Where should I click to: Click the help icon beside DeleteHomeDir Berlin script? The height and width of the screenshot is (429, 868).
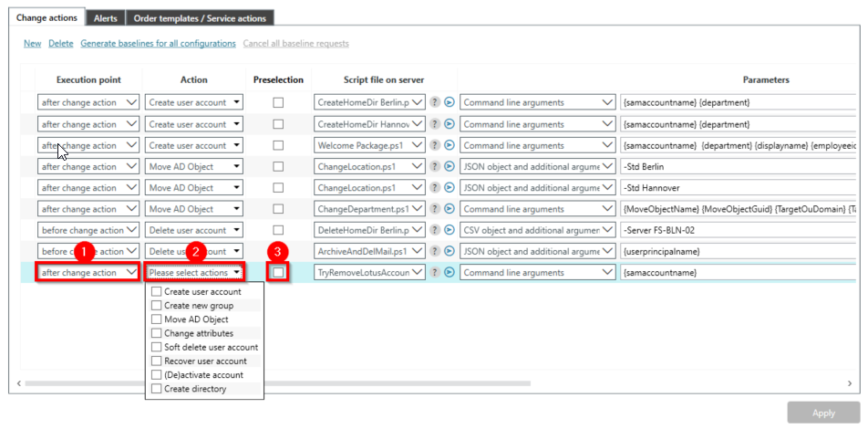click(435, 230)
